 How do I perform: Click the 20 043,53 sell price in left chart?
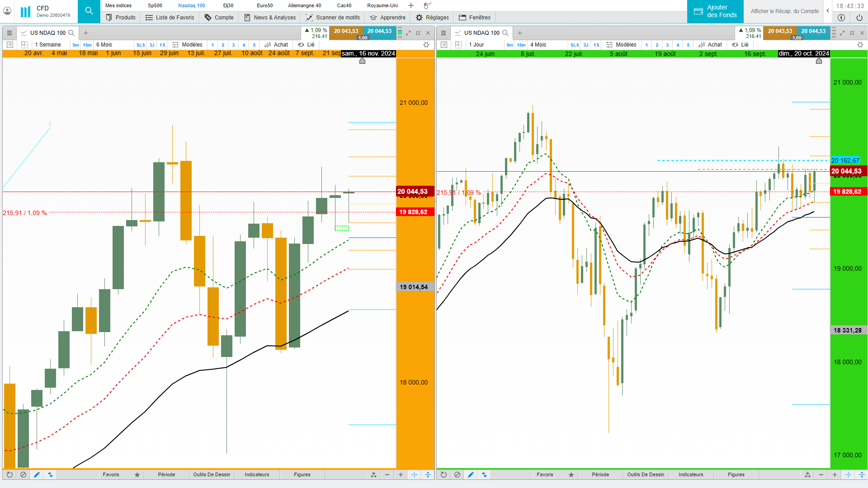tap(346, 31)
